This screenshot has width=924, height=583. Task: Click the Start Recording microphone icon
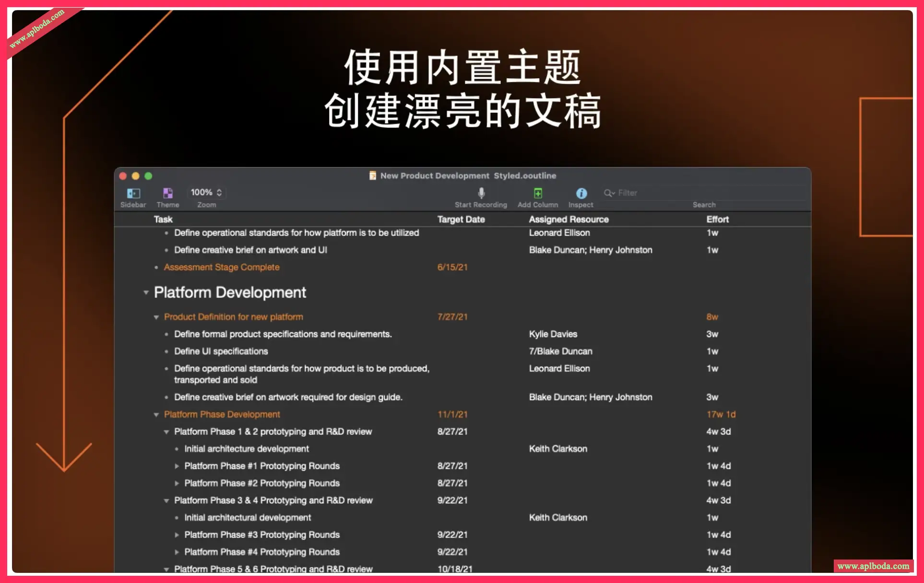point(481,193)
